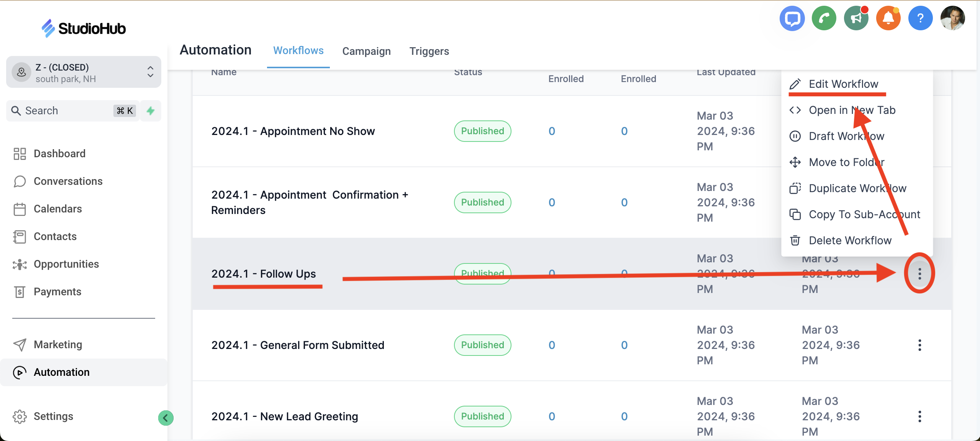Collapse sidebar with green chevron button

click(x=166, y=418)
